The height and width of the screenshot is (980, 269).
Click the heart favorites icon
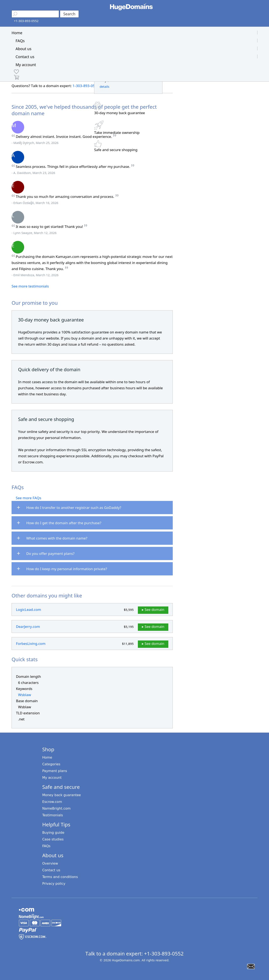(16, 72)
